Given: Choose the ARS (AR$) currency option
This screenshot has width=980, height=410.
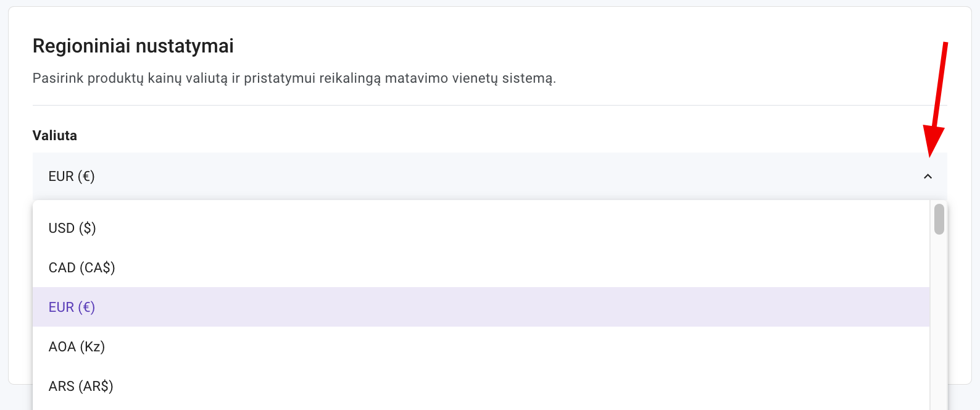Looking at the screenshot, I should click(81, 387).
